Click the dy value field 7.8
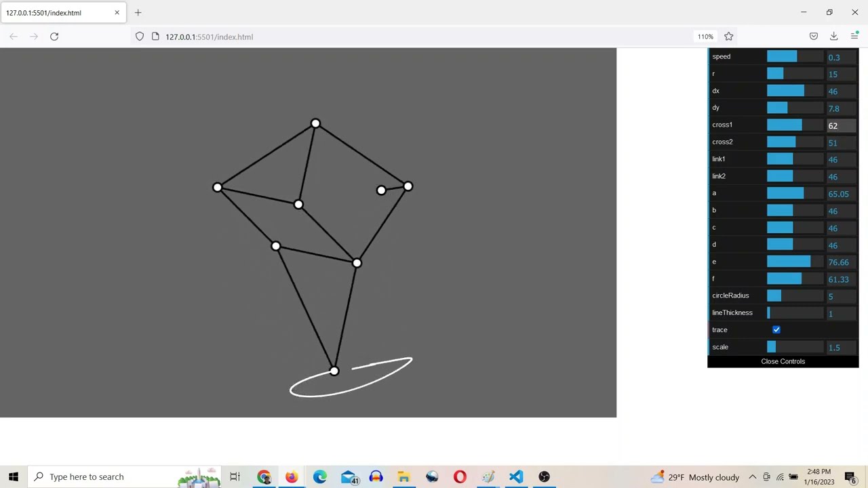Viewport: 868px width, 488px height. click(841, 108)
